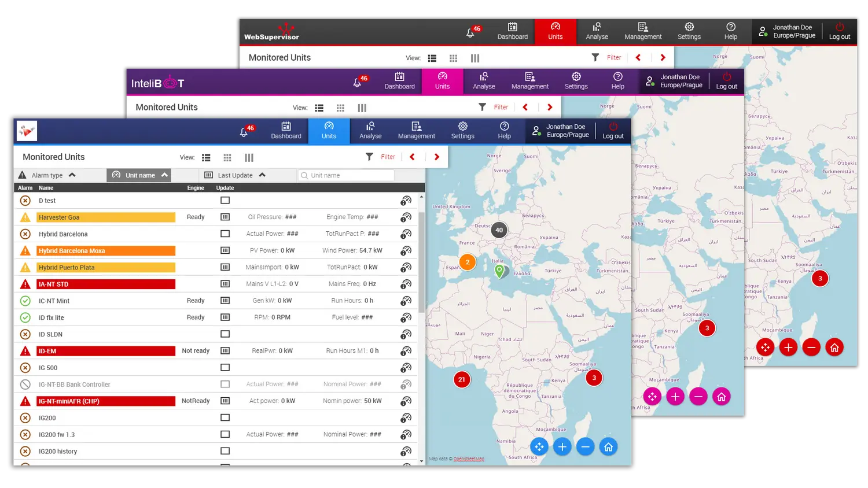This screenshot has height=488, width=868.
Task: Click the unit list vertical scrollbar
Action: point(421,260)
